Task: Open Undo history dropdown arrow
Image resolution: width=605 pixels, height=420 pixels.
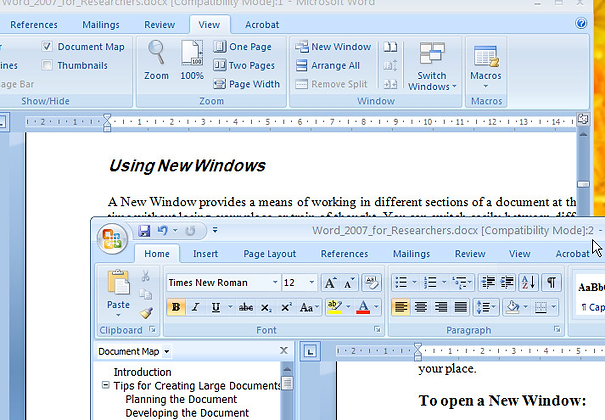Action: (175, 231)
